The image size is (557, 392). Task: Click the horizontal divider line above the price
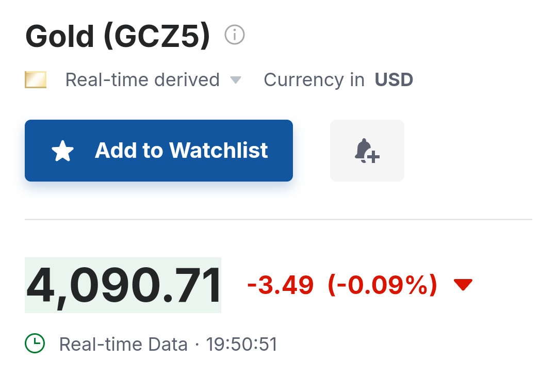[x=278, y=219]
